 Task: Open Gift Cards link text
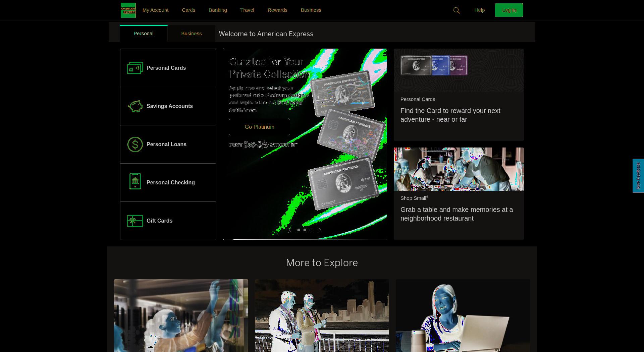(159, 221)
